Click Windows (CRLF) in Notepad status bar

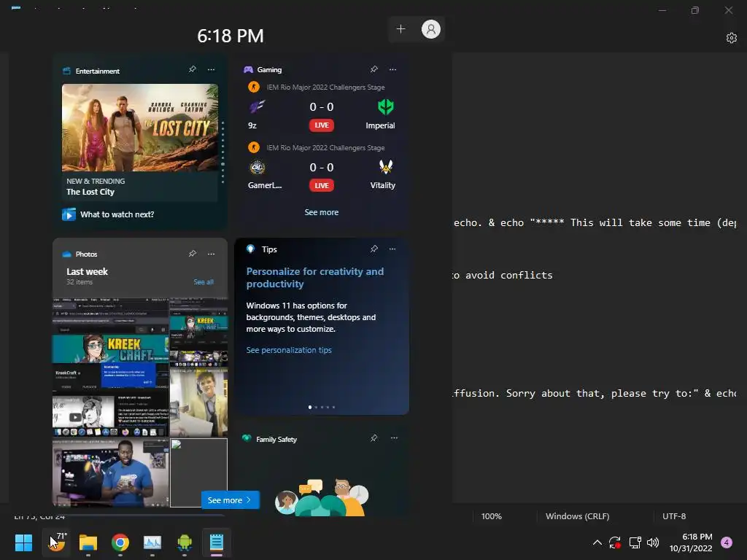coord(578,516)
